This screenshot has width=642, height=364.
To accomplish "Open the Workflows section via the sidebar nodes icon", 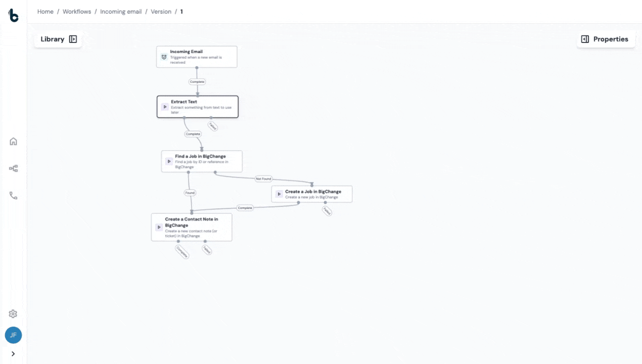I will tap(13, 168).
